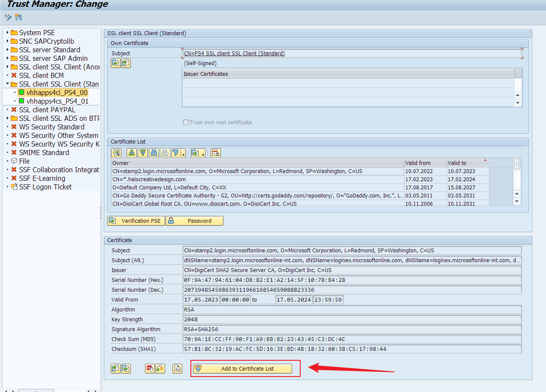Sort certificate list in ascending order
The height and width of the screenshot is (392, 546).
[x=132, y=153]
